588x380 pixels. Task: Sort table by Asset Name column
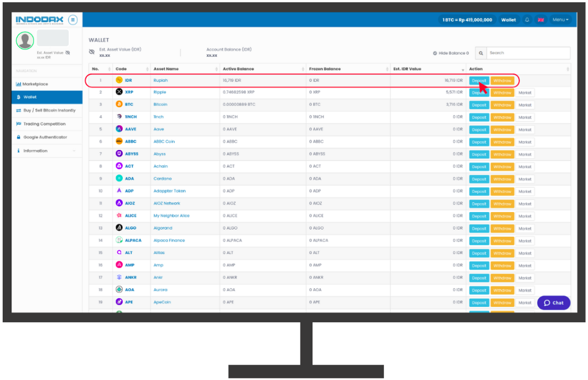(x=185, y=69)
